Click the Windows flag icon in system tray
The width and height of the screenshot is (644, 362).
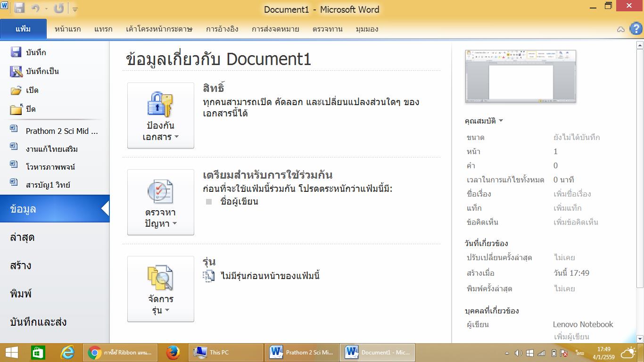[x=530, y=353]
